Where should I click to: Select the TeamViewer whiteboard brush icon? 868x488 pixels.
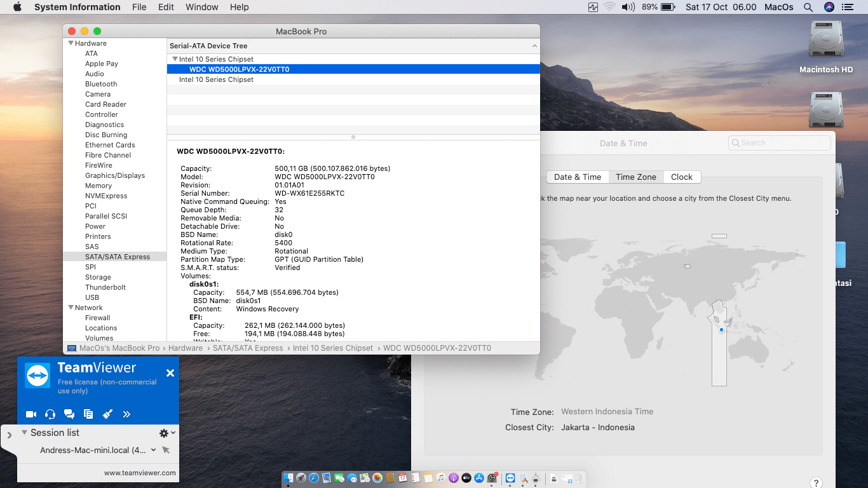107,414
